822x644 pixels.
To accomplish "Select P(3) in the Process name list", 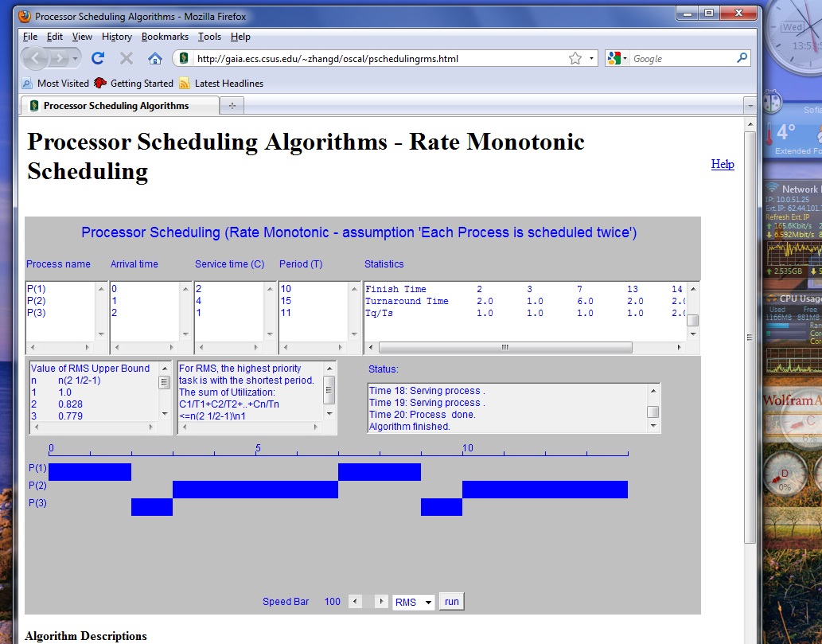I will (36, 313).
